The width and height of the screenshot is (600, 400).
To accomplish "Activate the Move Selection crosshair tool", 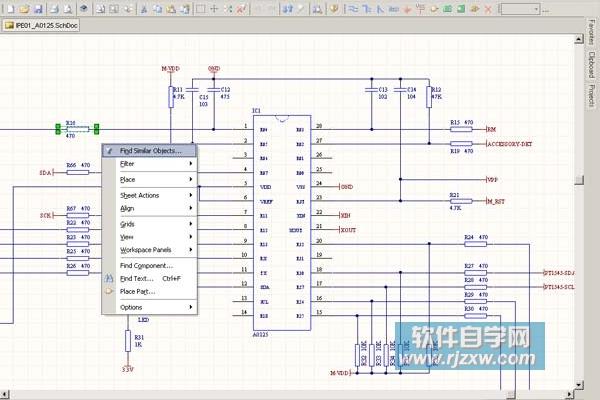I will [x=214, y=8].
